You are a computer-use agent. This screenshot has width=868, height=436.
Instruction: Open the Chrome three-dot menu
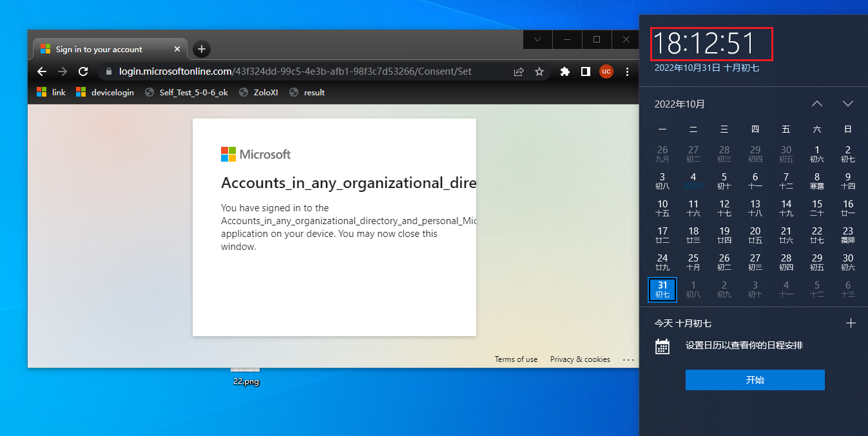click(627, 71)
